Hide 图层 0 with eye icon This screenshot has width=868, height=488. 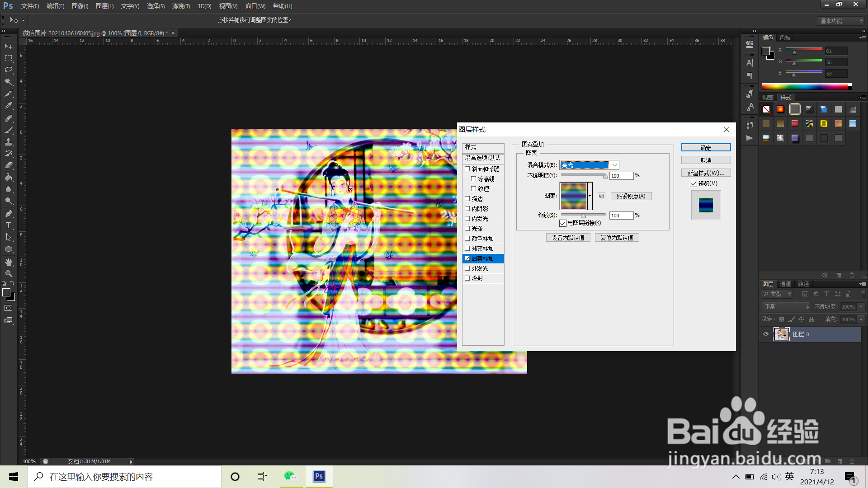tap(766, 334)
